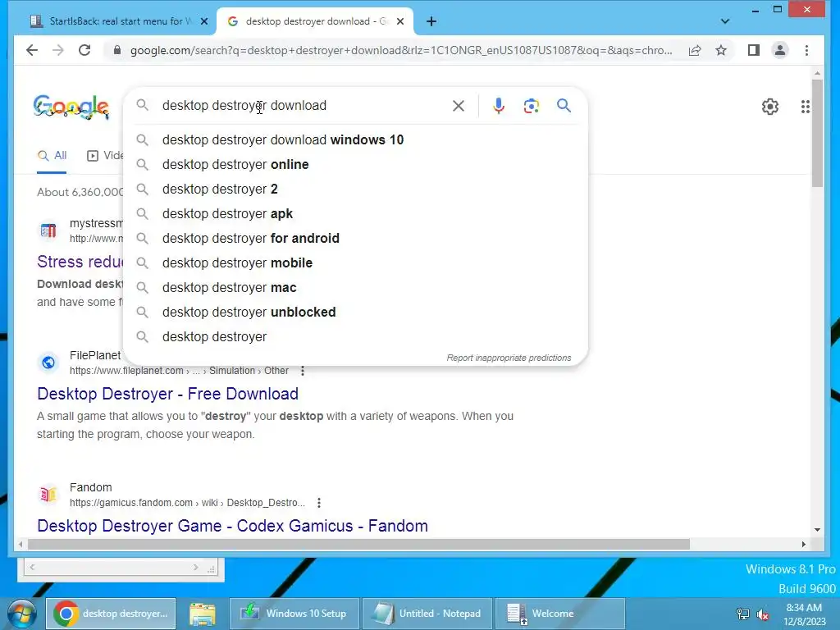
Task: Click the Chrome address bar URL
Action: 400,50
